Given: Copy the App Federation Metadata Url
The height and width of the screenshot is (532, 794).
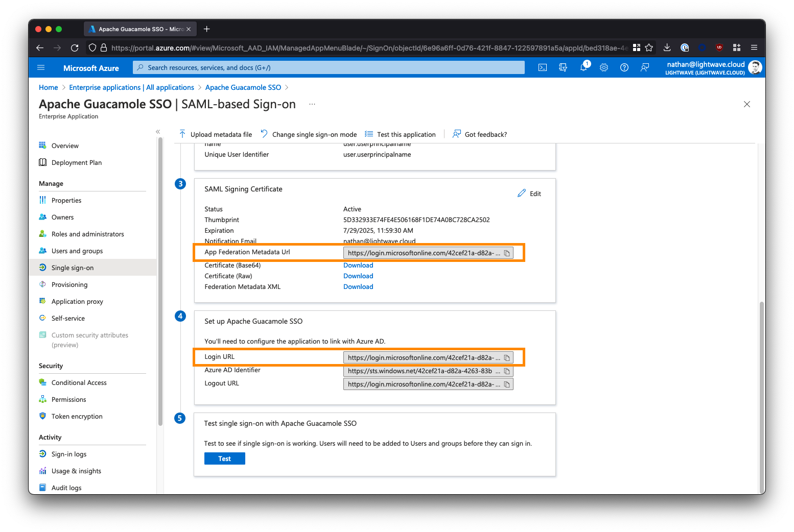Looking at the screenshot, I should pyautogui.click(x=507, y=253).
